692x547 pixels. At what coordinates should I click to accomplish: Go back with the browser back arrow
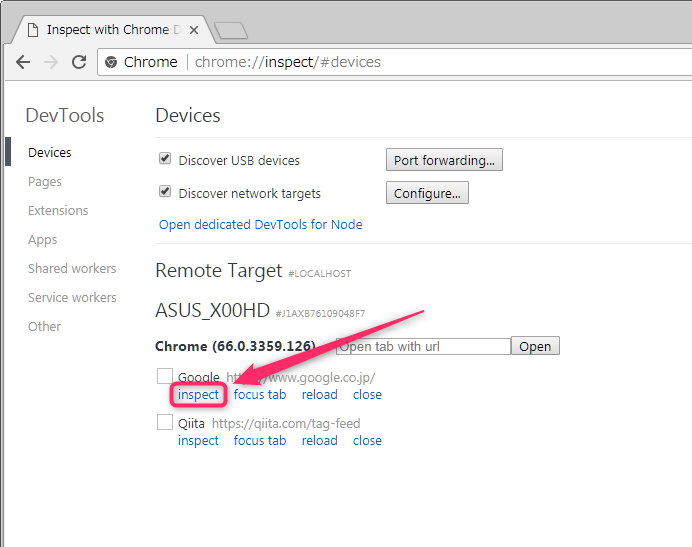click(23, 62)
